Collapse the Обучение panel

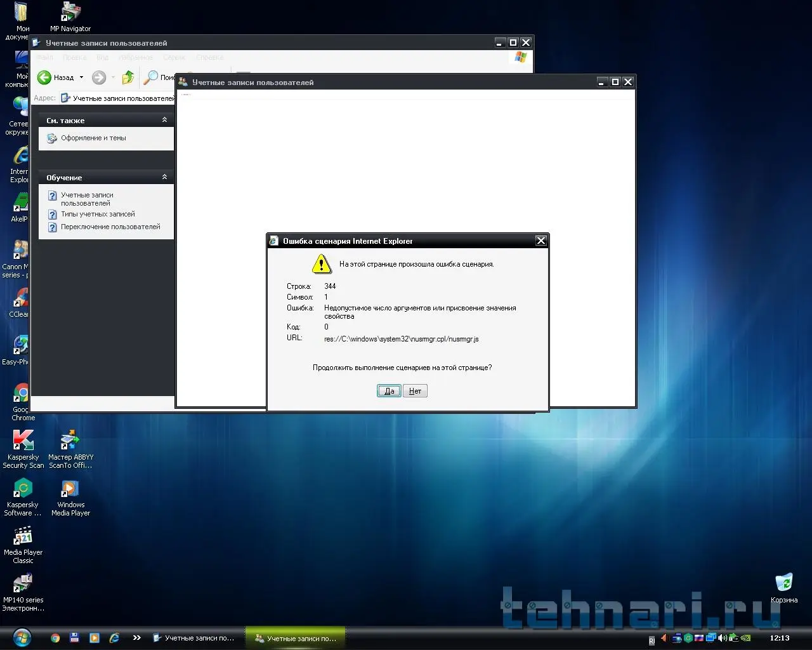164,177
